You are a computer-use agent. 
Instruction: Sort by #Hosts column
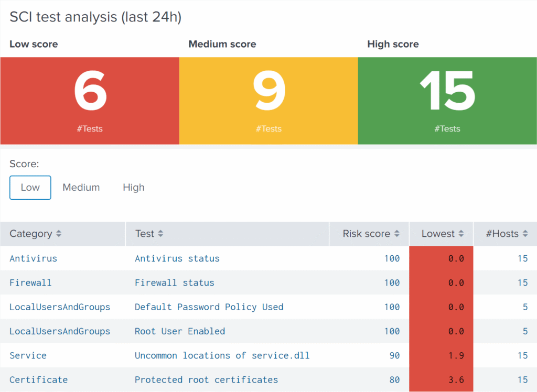[525, 234]
